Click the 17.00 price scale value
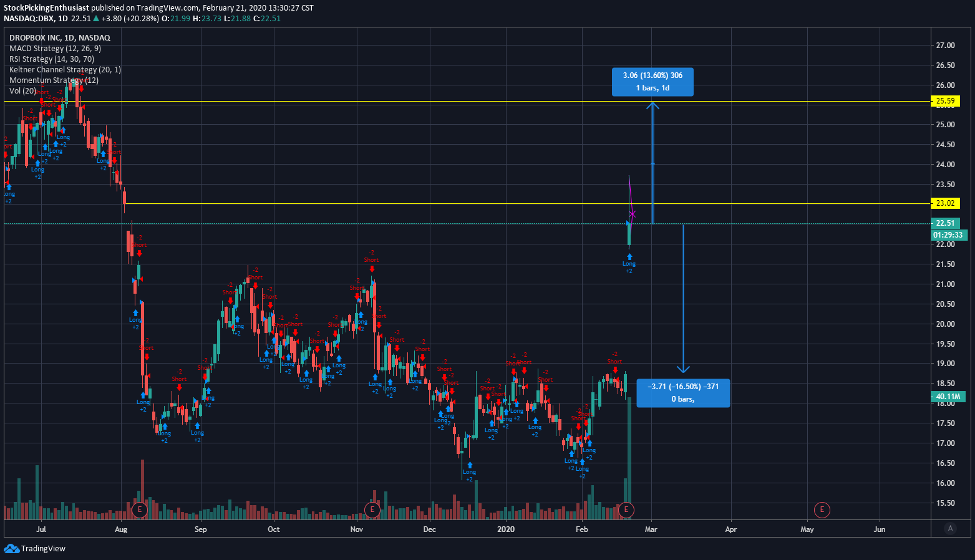This screenshot has height=560, width=975. 945,443
